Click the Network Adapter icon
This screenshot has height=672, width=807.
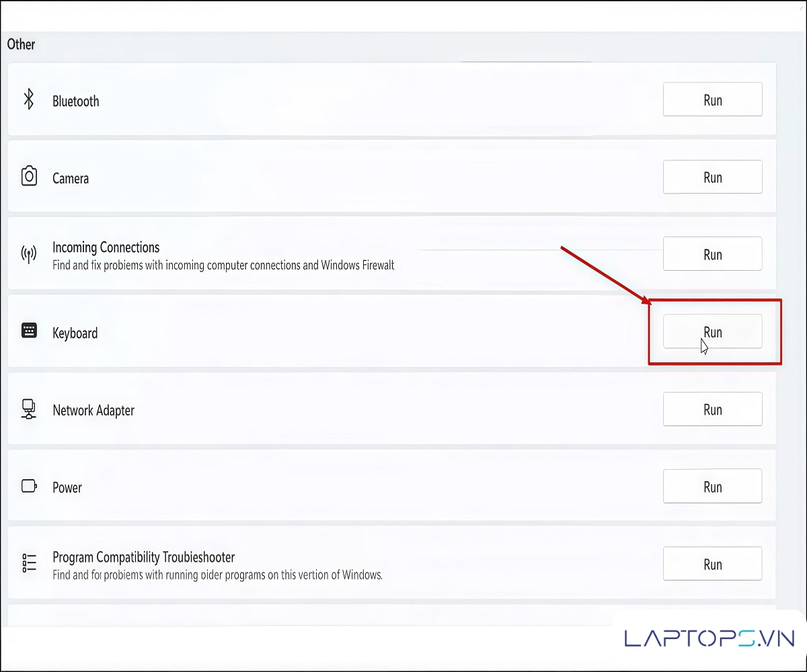29,409
